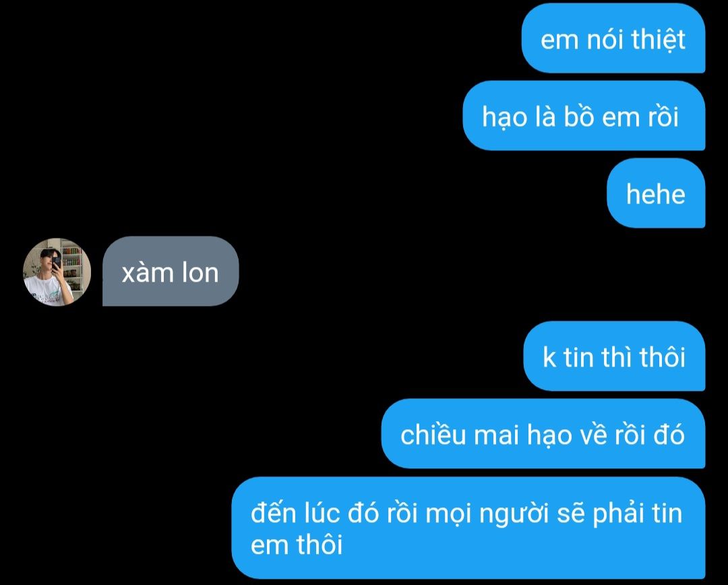The height and width of the screenshot is (585, 728).
Task: Click the word 'hehe' in the chat
Action: pos(656,194)
